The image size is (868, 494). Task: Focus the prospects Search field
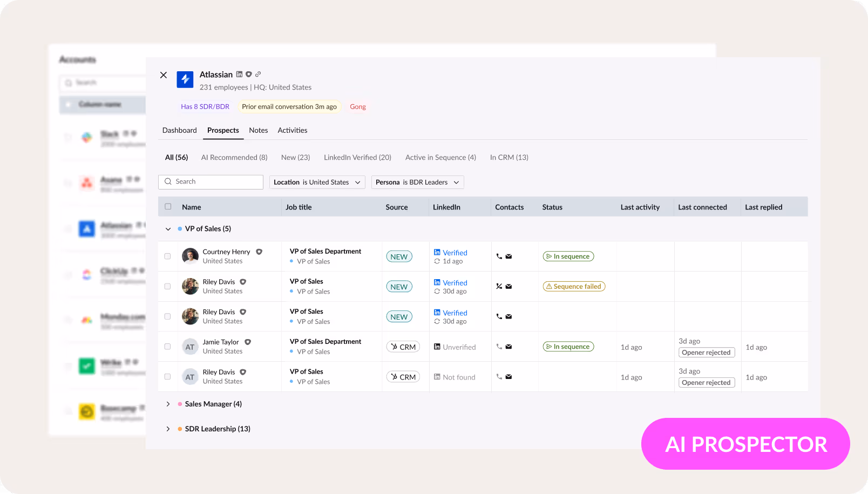click(x=211, y=182)
